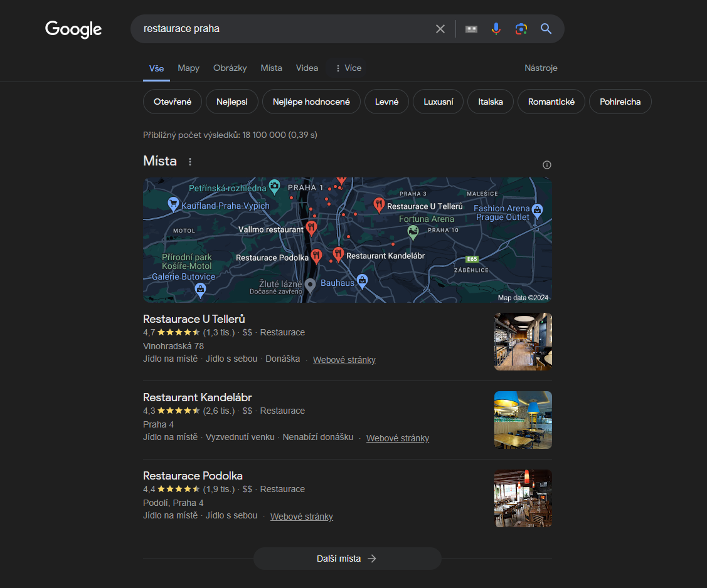Click the microphone voice search icon
The height and width of the screenshot is (588, 707).
(496, 29)
